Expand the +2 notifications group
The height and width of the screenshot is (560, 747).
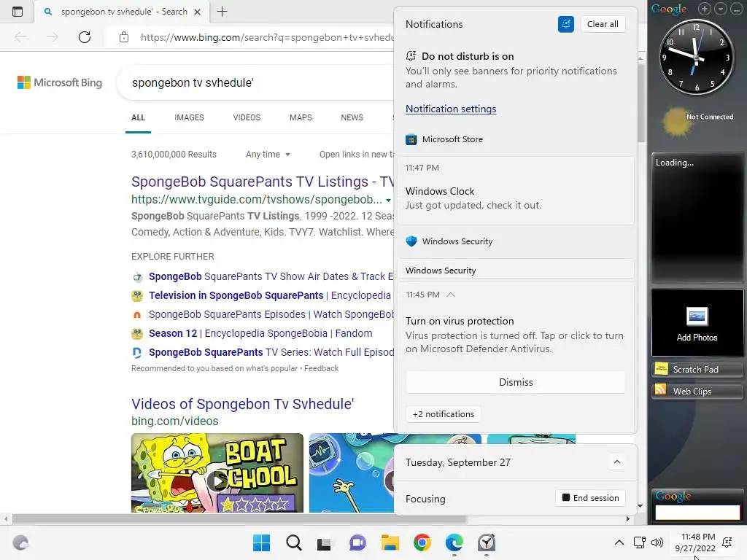point(443,414)
